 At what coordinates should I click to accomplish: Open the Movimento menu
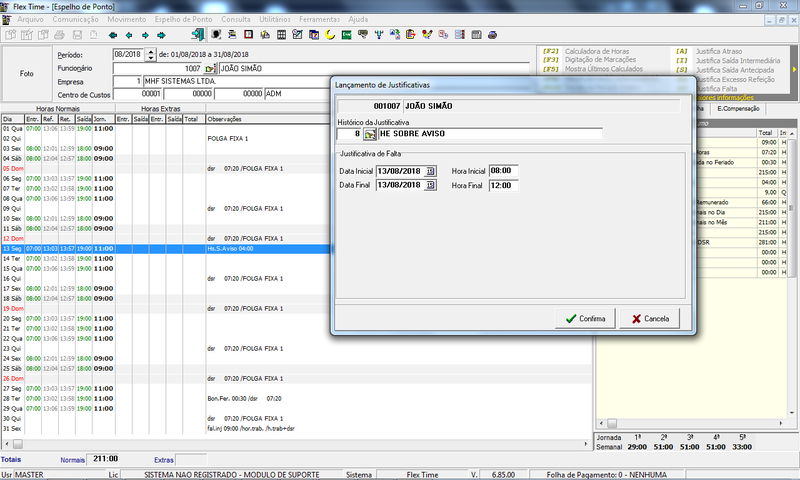(x=127, y=19)
